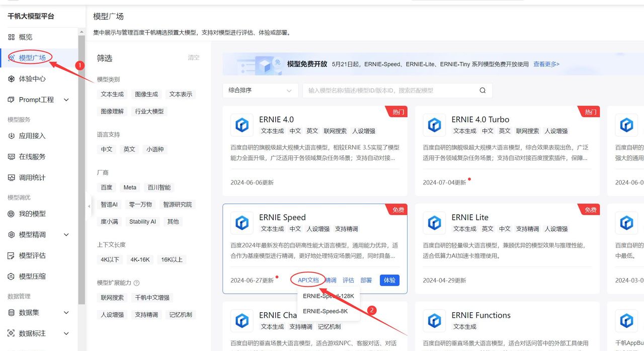
Task: Go to 体验中心 menu item
Action: coord(32,79)
